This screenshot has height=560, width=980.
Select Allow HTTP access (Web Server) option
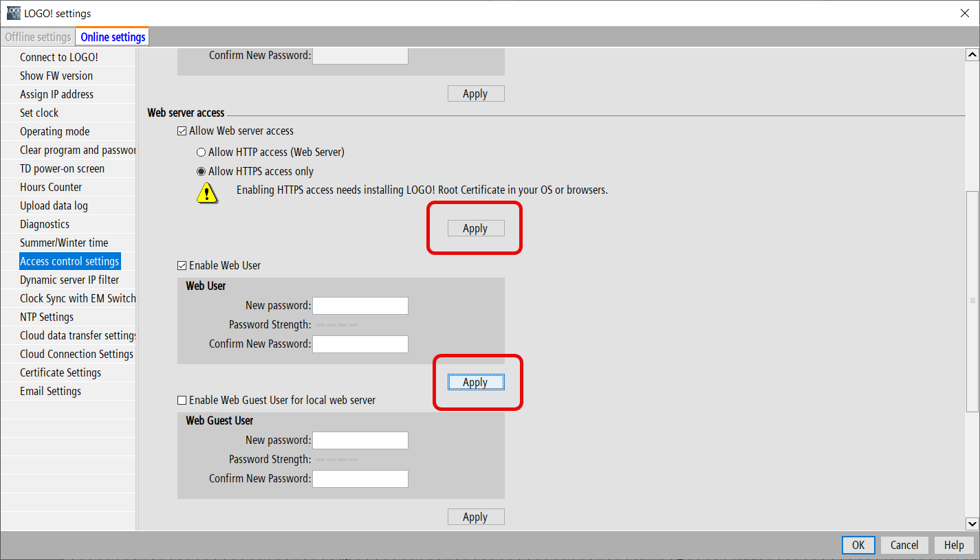[202, 152]
